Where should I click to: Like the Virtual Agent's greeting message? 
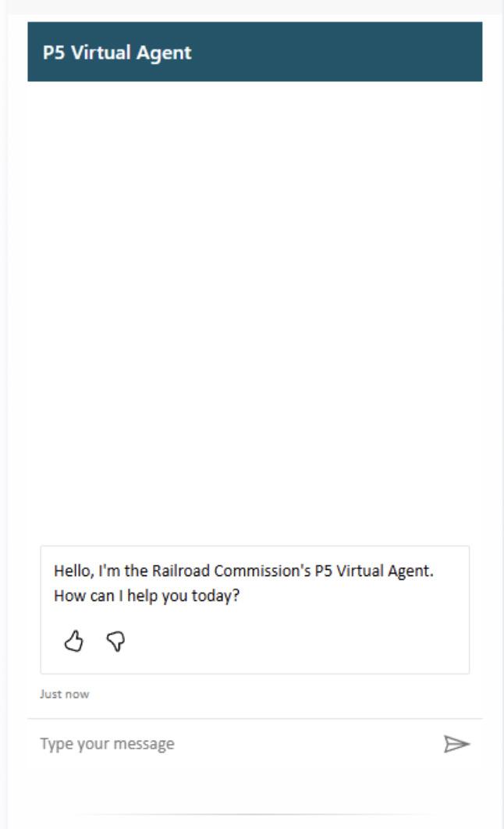[74, 642]
